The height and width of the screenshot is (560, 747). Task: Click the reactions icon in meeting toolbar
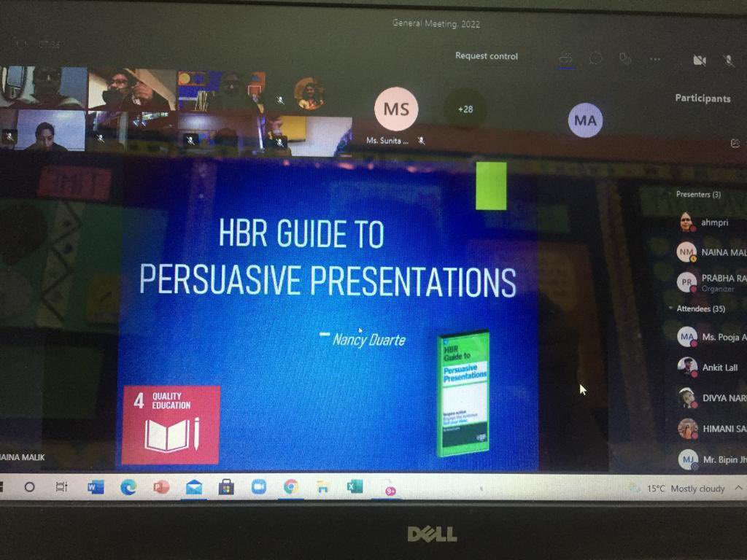[625, 59]
